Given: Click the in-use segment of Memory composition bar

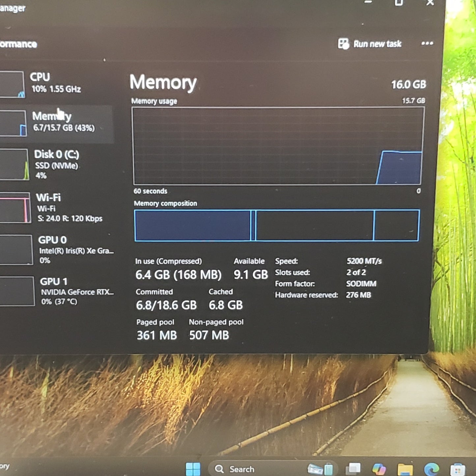Looking at the screenshot, I should [x=192, y=226].
